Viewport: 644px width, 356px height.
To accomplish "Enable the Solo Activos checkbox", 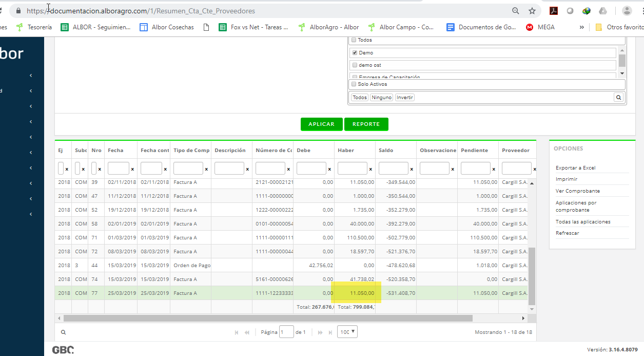I will pos(354,84).
